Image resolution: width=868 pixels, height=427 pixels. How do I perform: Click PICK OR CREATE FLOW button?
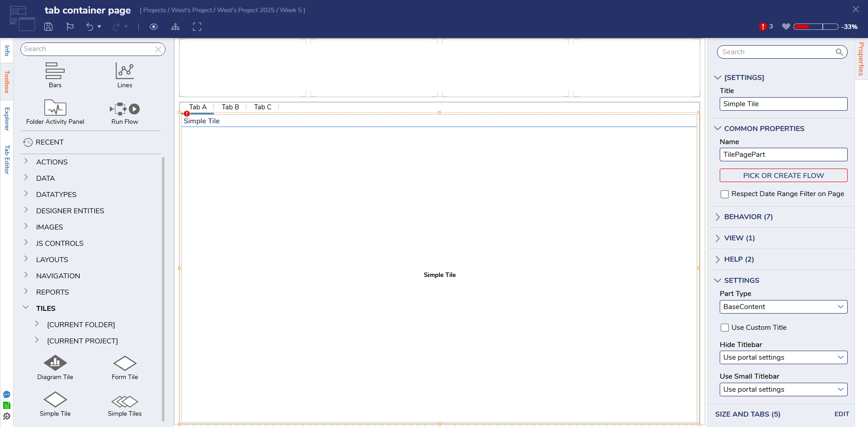click(783, 175)
